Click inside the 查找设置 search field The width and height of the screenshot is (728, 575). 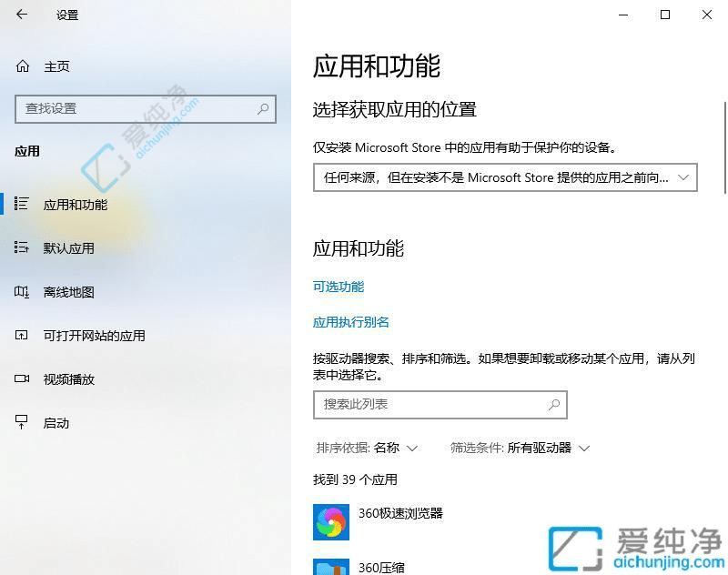click(136, 108)
